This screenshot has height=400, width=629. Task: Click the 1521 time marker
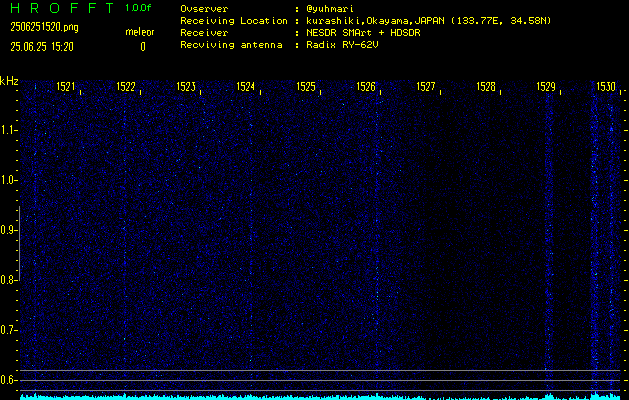[66, 87]
